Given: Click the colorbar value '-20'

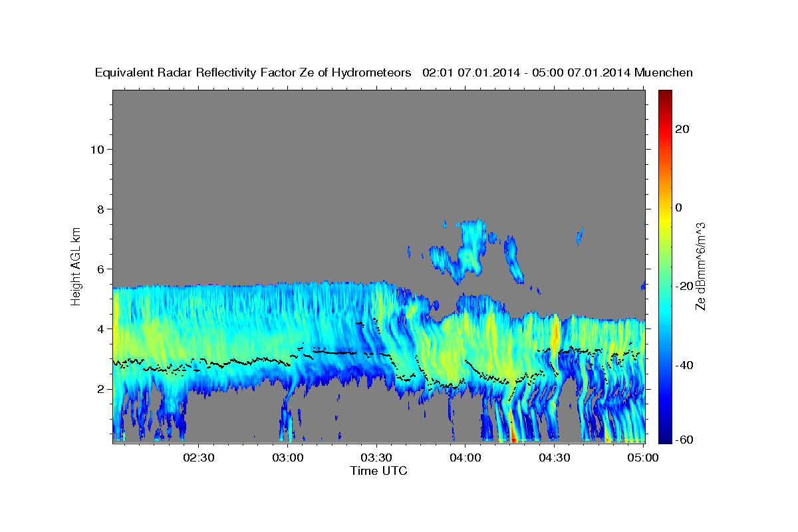Looking at the screenshot, I should coord(684,286).
